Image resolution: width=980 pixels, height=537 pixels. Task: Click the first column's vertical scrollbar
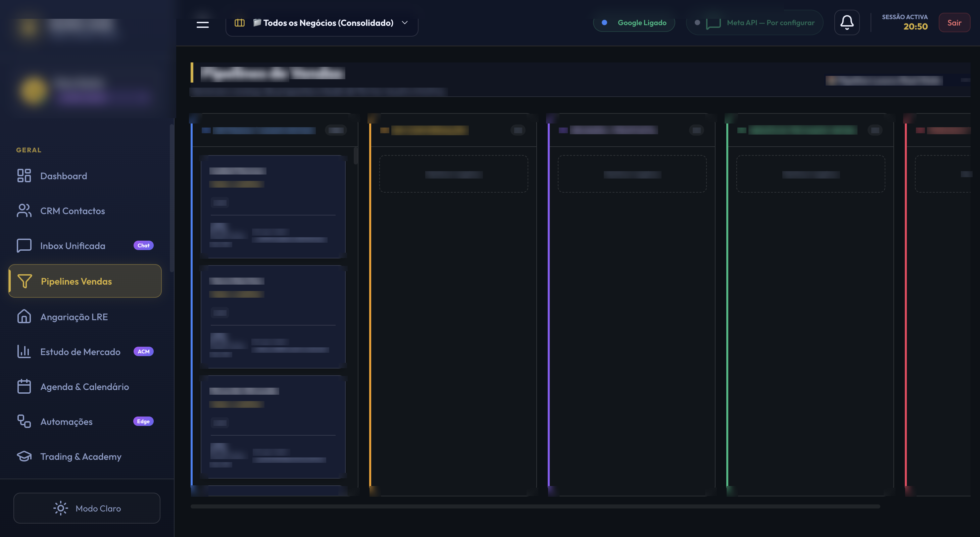(x=356, y=156)
